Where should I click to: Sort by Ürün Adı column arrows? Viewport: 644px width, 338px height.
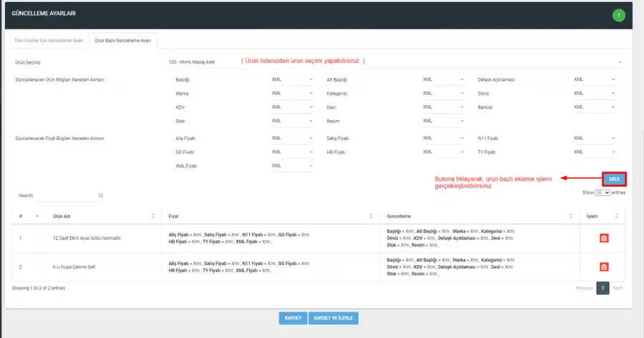(x=153, y=217)
